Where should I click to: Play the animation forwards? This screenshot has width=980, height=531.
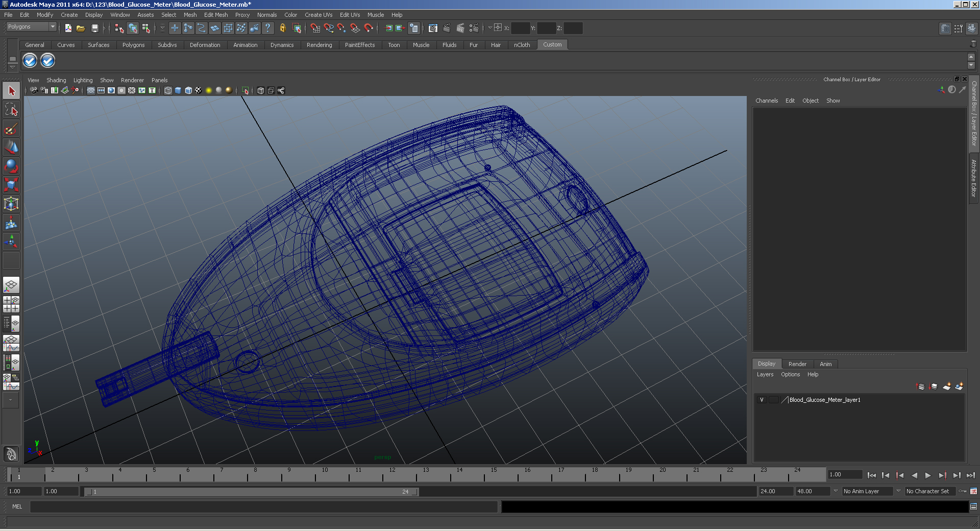pos(928,475)
